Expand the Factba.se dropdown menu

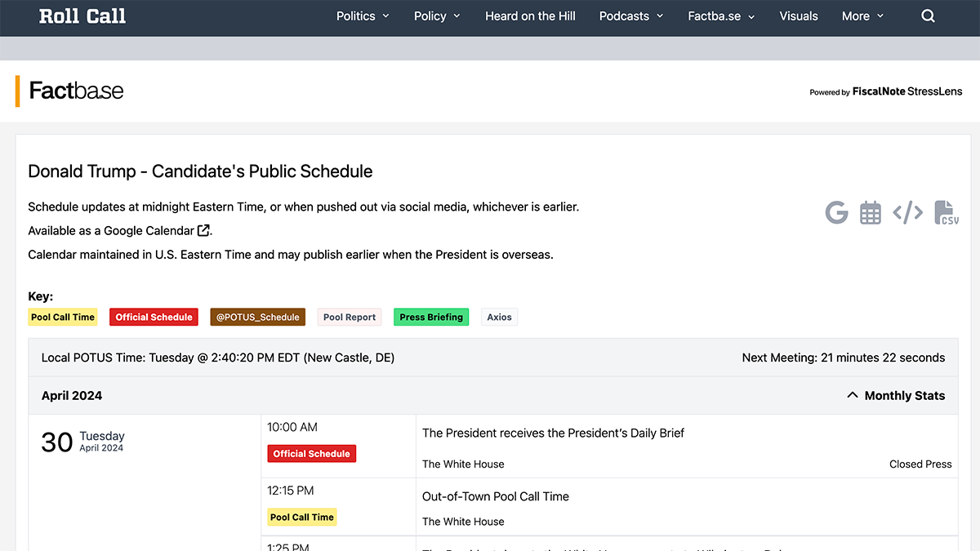[721, 16]
